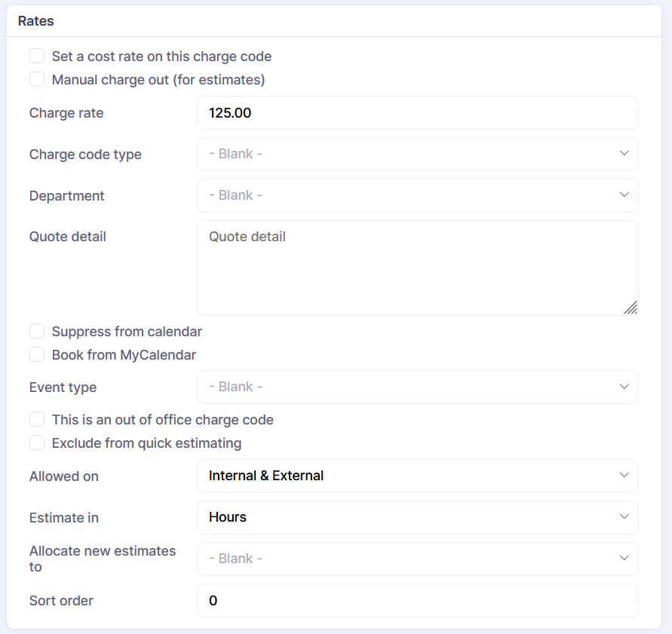Expand the Estimate in dropdown set to Hours
Screen dimensions: 672x634
click(x=417, y=517)
